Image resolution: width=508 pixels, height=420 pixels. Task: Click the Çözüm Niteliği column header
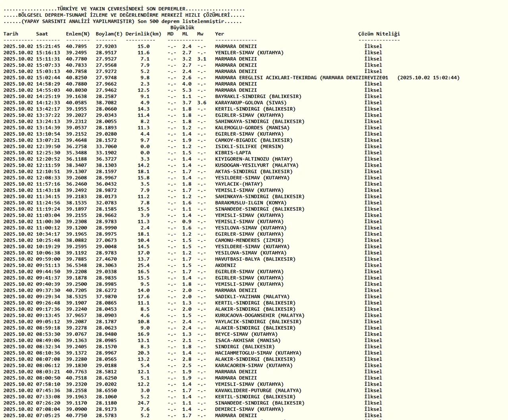click(379, 34)
